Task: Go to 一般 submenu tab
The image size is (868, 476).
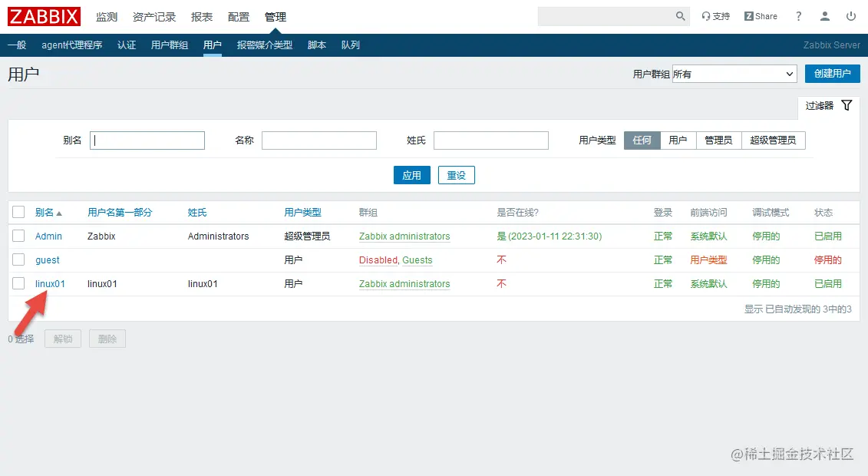Action: 17,45
